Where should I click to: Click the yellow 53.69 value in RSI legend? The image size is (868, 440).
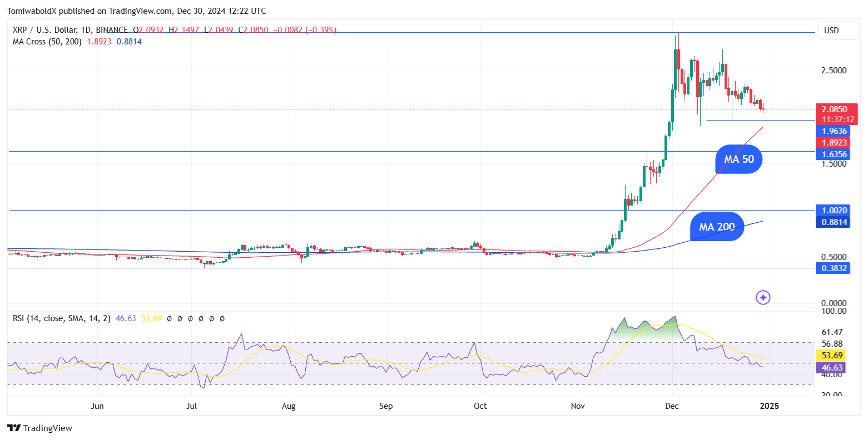pos(151,318)
